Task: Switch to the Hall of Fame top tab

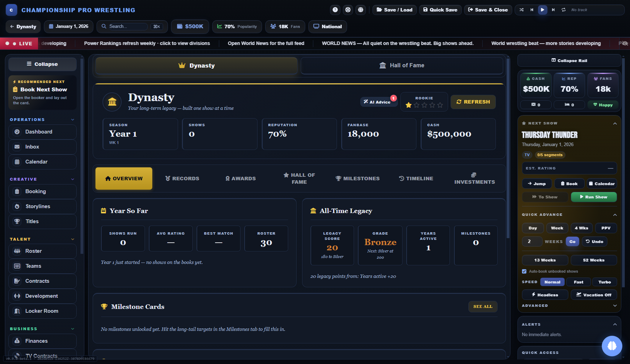Action: (402, 65)
